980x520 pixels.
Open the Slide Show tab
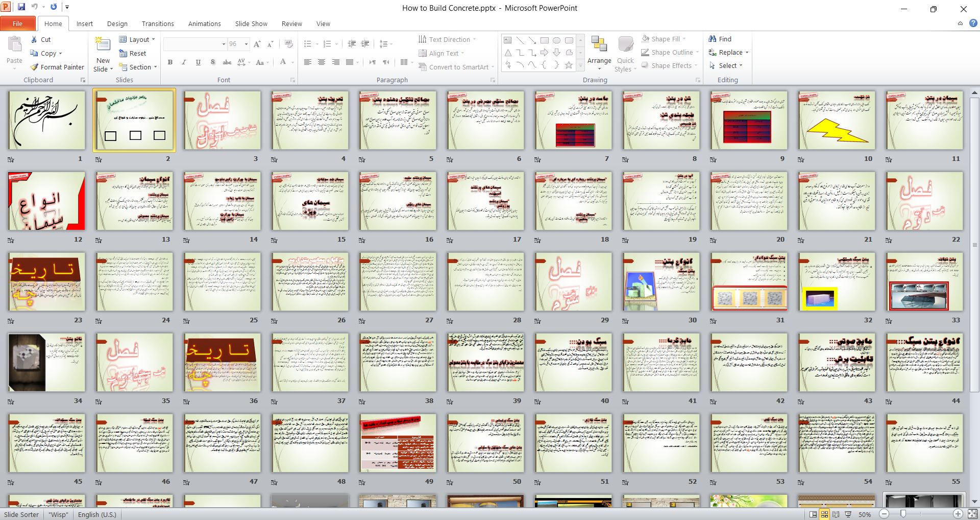[x=251, y=23]
